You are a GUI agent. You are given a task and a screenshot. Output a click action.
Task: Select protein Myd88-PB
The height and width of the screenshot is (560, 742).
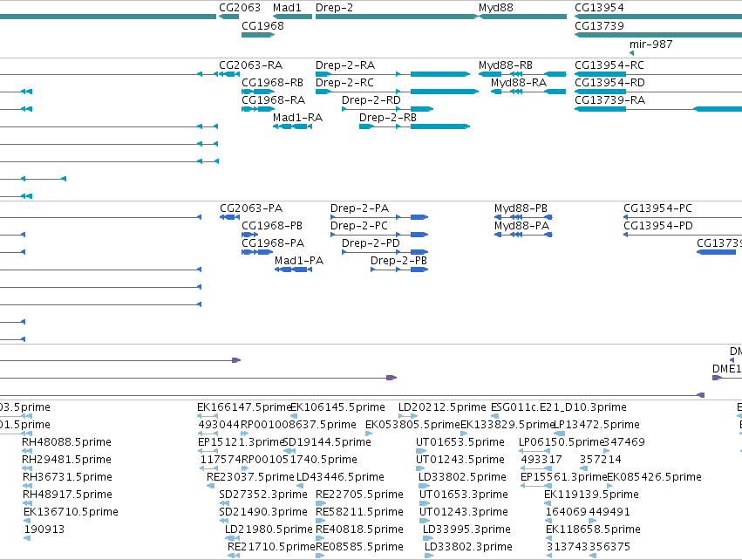pos(521,208)
